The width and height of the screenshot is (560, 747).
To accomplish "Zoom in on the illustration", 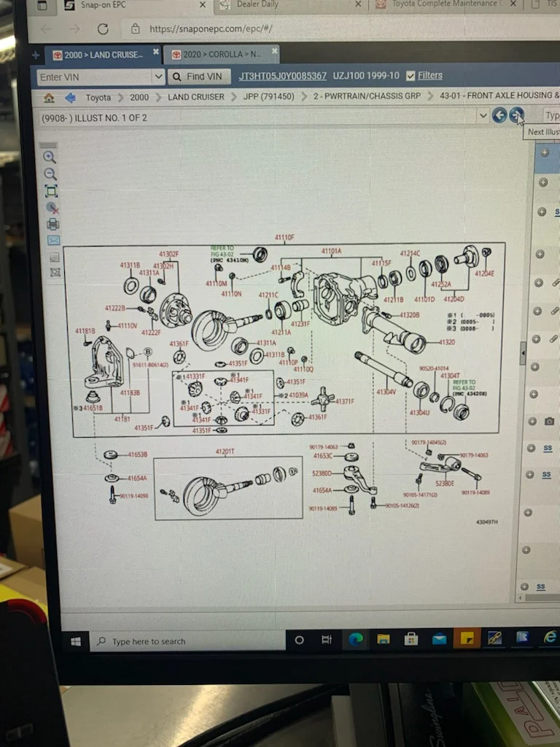I will [x=50, y=157].
